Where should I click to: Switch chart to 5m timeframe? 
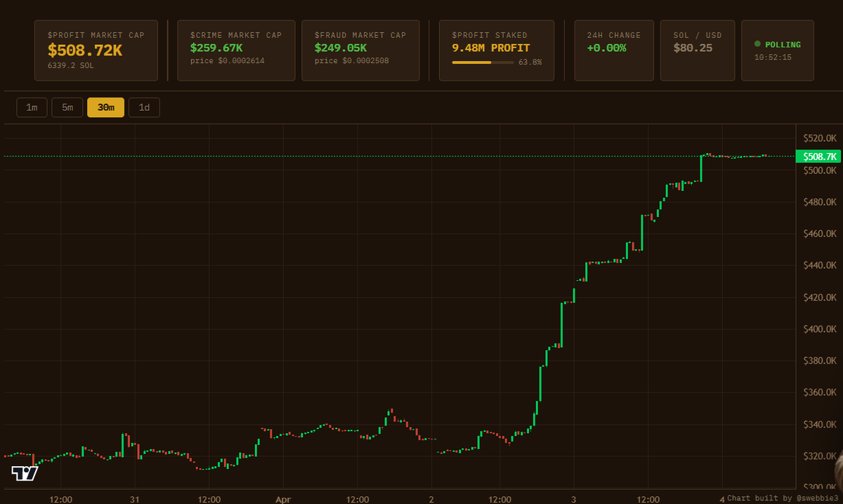tap(67, 107)
